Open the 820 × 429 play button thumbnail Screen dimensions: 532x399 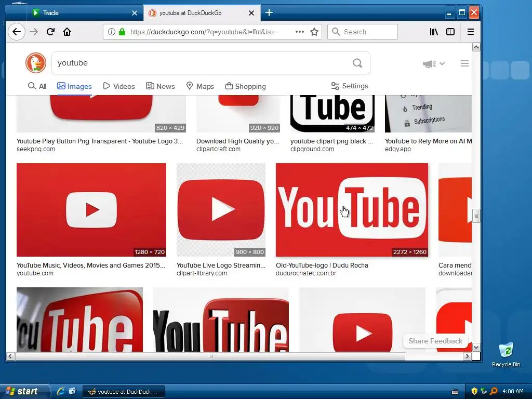tap(101, 114)
